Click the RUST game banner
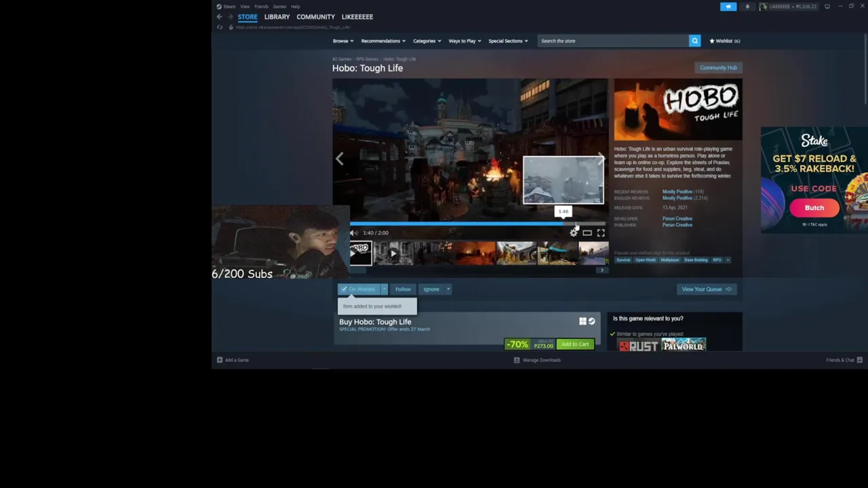This screenshot has width=868, height=488. point(639,346)
